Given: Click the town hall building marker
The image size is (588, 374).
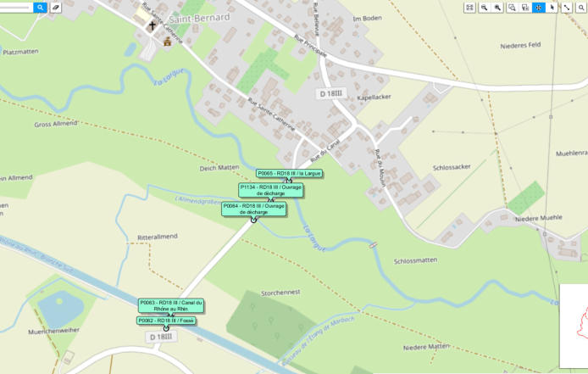Looking at the screenshot, I should tap(167, 42).
